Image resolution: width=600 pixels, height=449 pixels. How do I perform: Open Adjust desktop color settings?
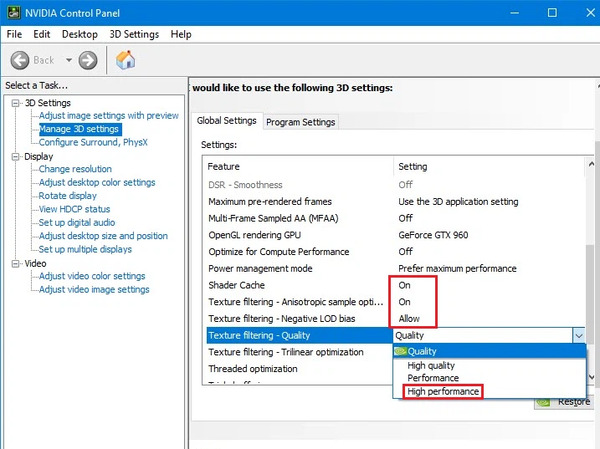(x=97, y=182)
